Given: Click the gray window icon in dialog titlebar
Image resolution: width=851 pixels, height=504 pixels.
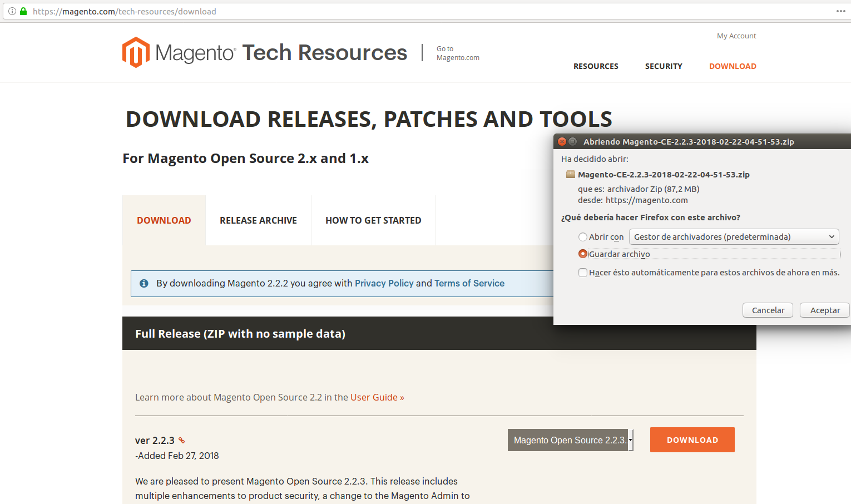Looking at the screenshot, I should click(574, 141).
